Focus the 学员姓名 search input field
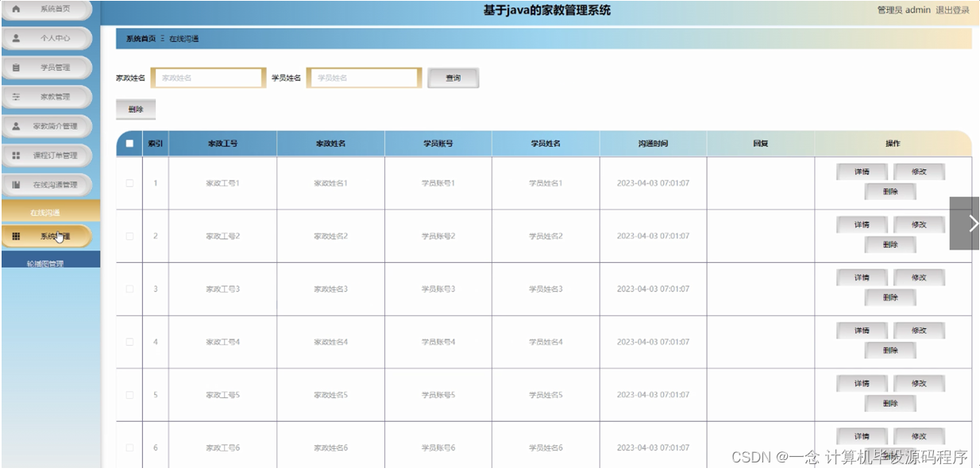Image resolution: width=980 pixels, height=472 pixels. click(364, 78)
